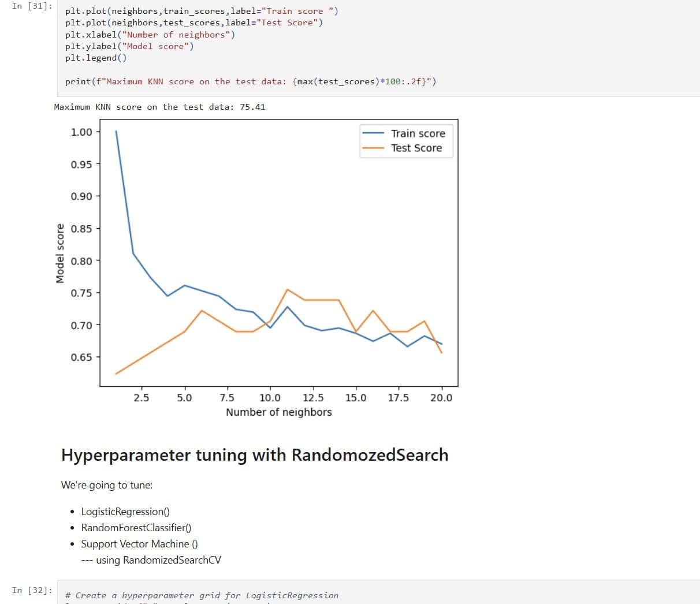Select the hyperparameter grid comment in cell 32
This screenshot has width=700, height=604.
point(202,595)
